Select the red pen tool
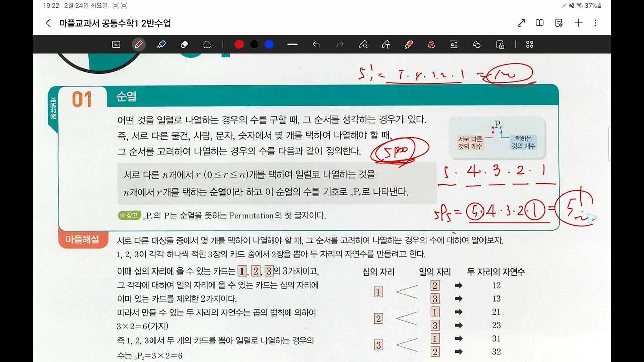This screenshot has height=362, width=644. click(139, 45)
